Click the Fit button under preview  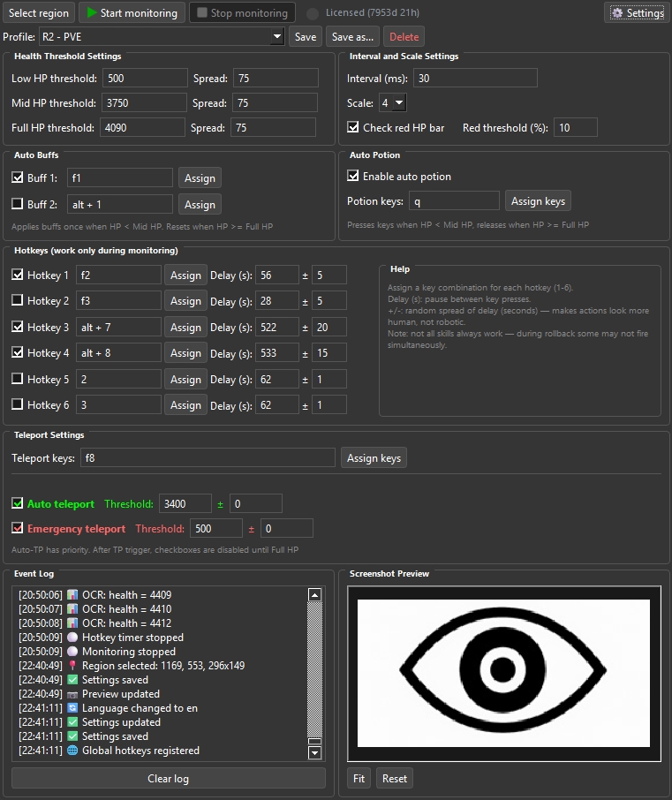359,779
